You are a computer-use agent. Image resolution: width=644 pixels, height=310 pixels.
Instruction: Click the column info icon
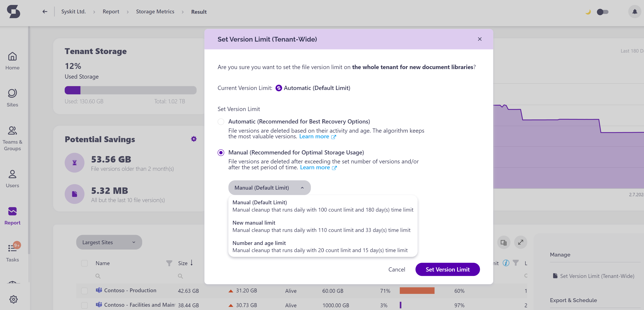(506, 263)
